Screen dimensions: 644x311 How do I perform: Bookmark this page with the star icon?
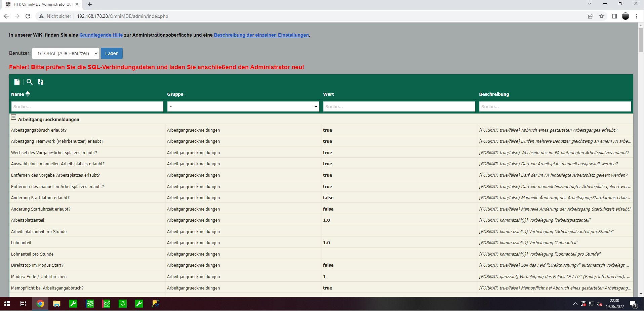[601, 16]
